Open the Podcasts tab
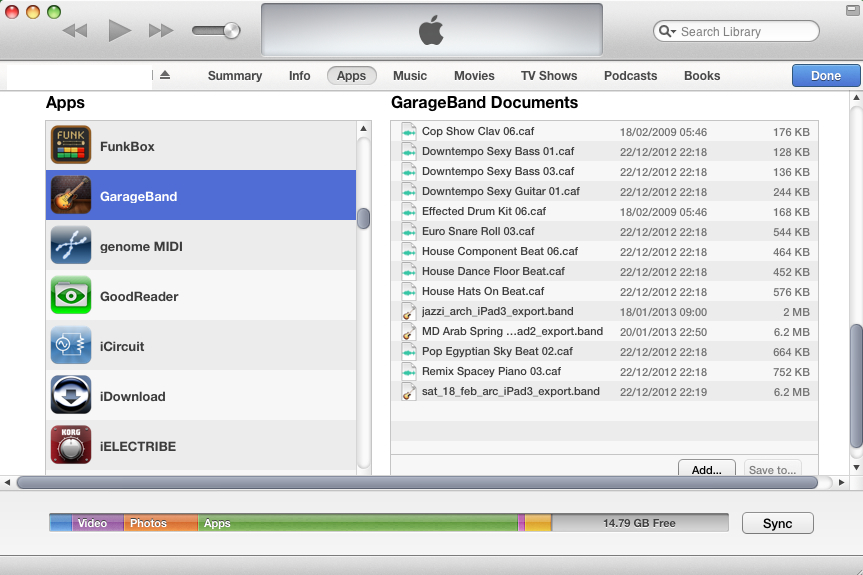 (x=631, y=76)
